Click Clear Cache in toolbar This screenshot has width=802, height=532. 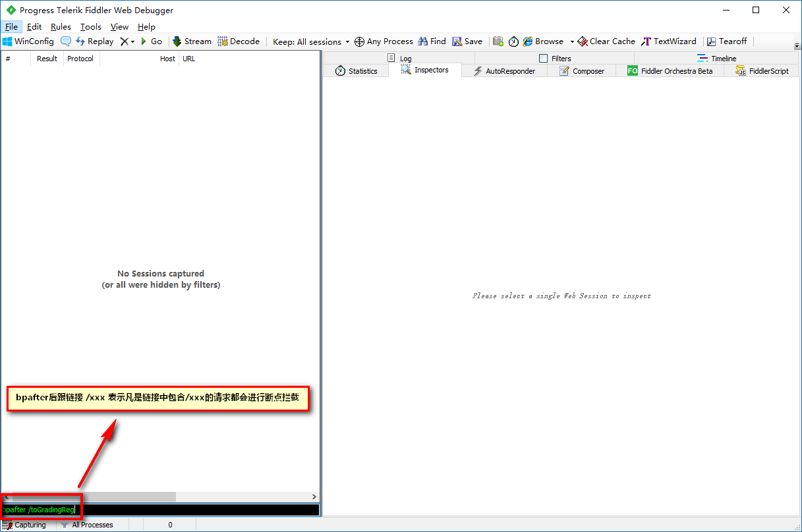606,41
